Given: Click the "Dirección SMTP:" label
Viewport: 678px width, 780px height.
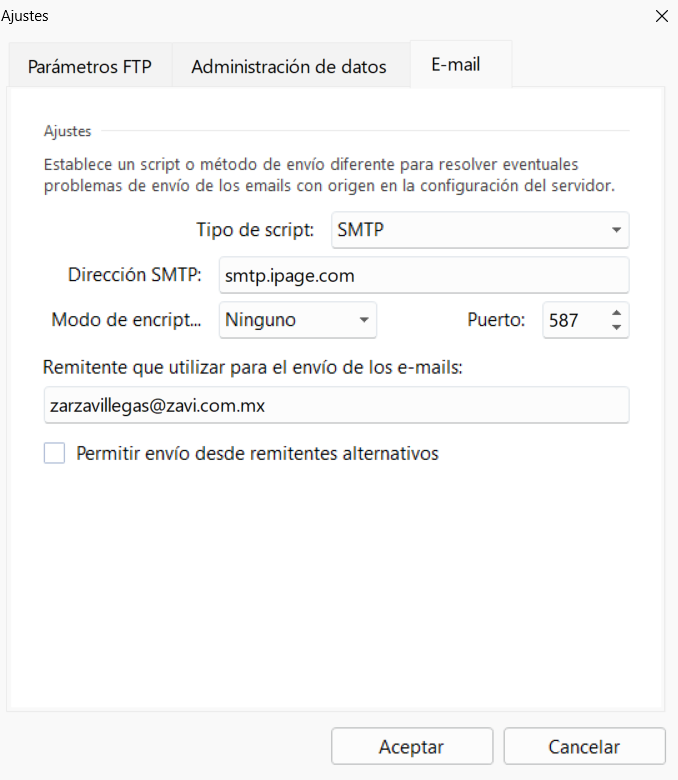Looking at the screenshot, I should tap(135, 275).
